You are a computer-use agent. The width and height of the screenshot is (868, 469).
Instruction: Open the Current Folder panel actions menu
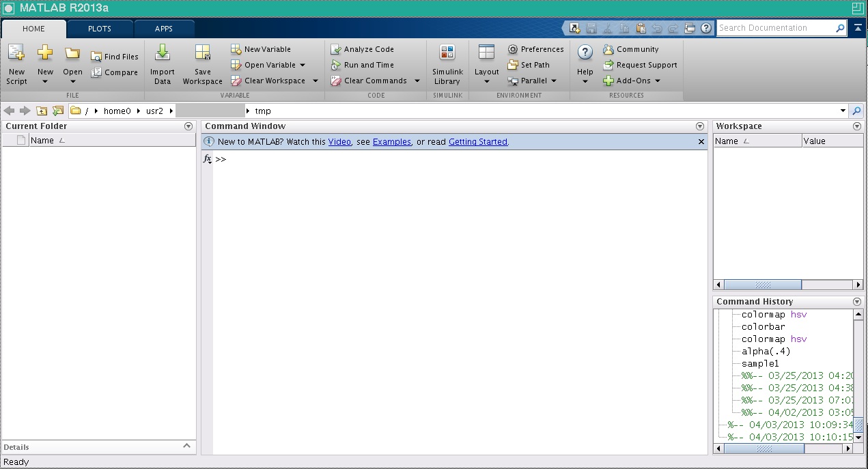point(188,126)
